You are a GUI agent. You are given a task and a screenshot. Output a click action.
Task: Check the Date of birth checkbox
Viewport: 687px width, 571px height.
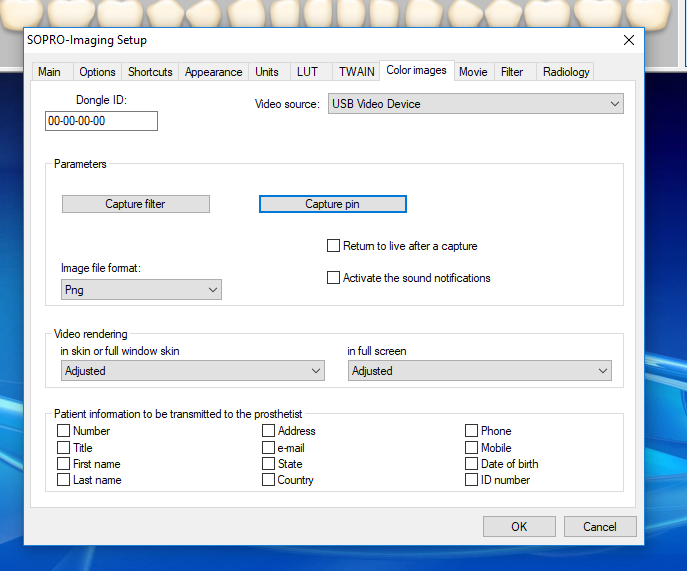pyautogui.click(x=471, y=464)
